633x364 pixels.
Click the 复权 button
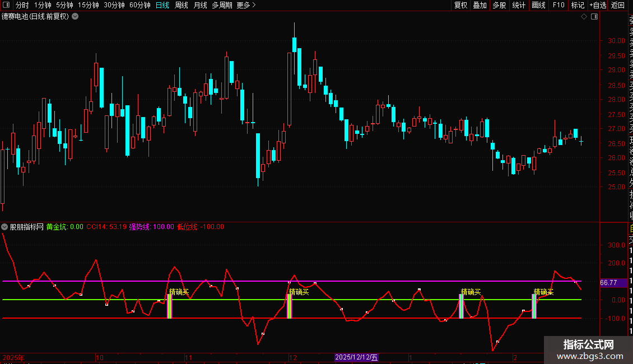pos(460,5)
